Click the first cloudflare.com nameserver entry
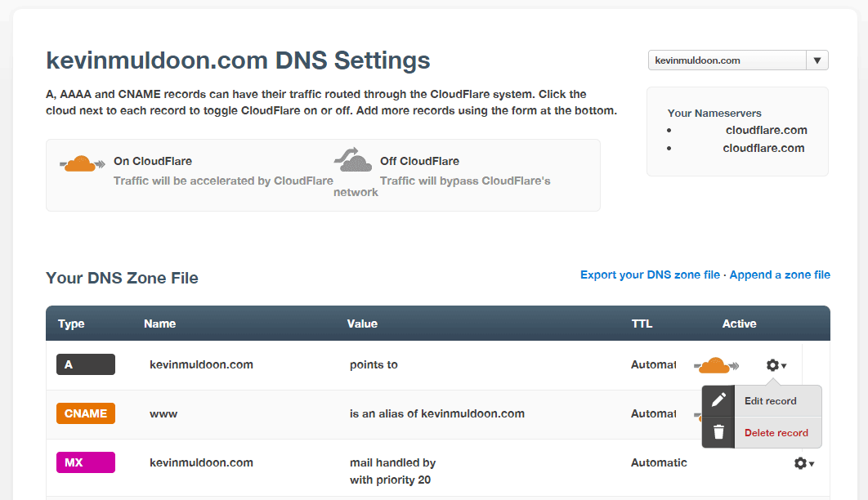Screen dimensions: 868x500 [767, 130]
